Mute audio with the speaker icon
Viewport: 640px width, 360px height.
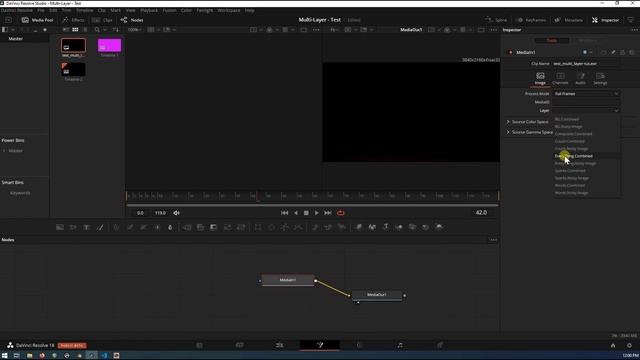[x=176, y=213]
